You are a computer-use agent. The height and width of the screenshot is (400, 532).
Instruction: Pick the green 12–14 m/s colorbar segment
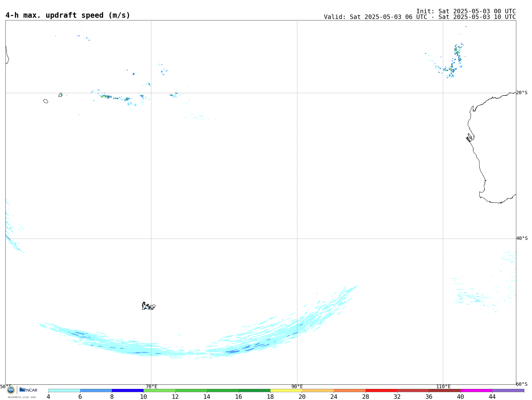(x=191, y=390)
